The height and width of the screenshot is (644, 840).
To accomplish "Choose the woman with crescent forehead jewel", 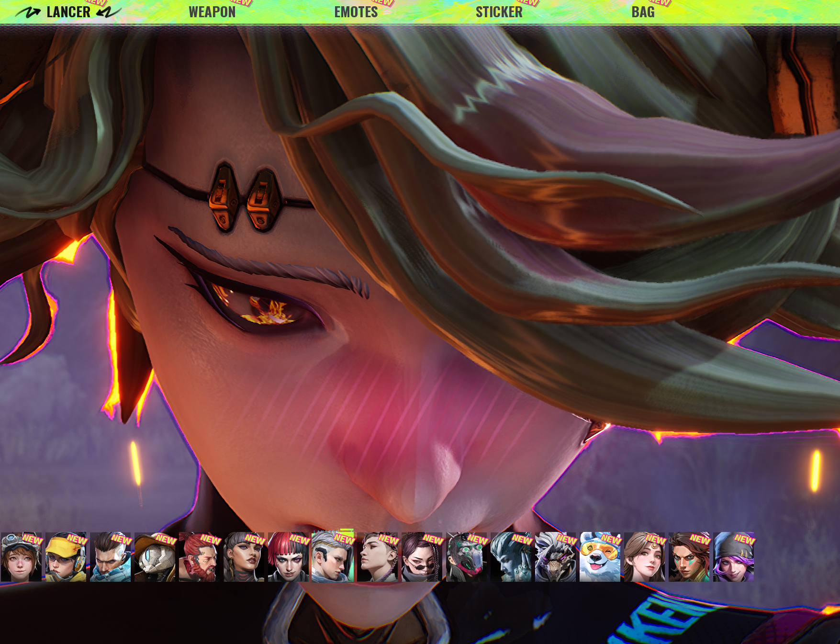I will click(644, 557).
